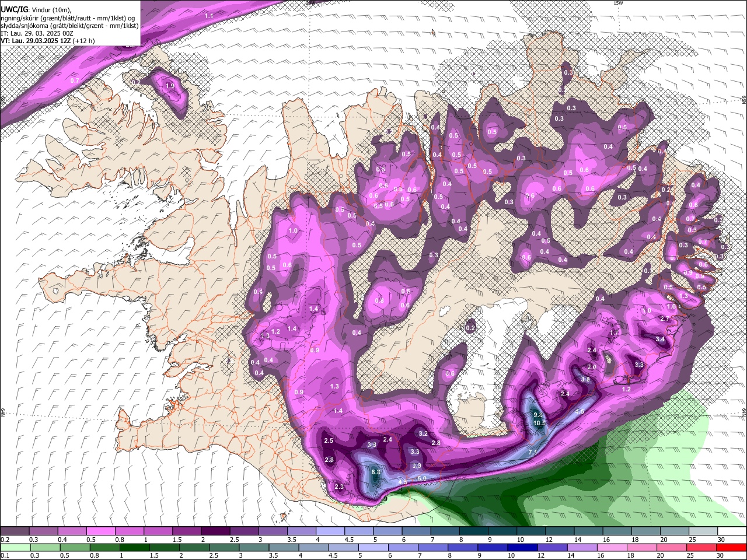Click the 3.2 value on the south coast

click(423, 433)
